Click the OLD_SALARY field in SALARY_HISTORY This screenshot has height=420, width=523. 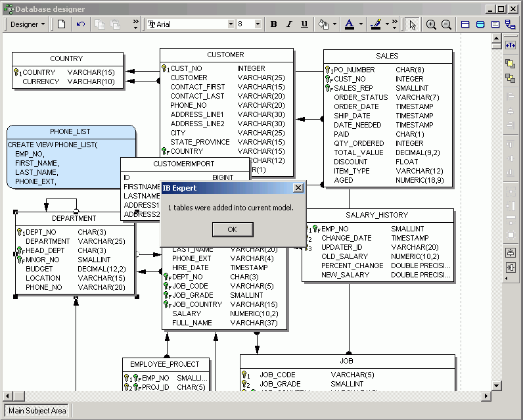click(x=345, y=256)
